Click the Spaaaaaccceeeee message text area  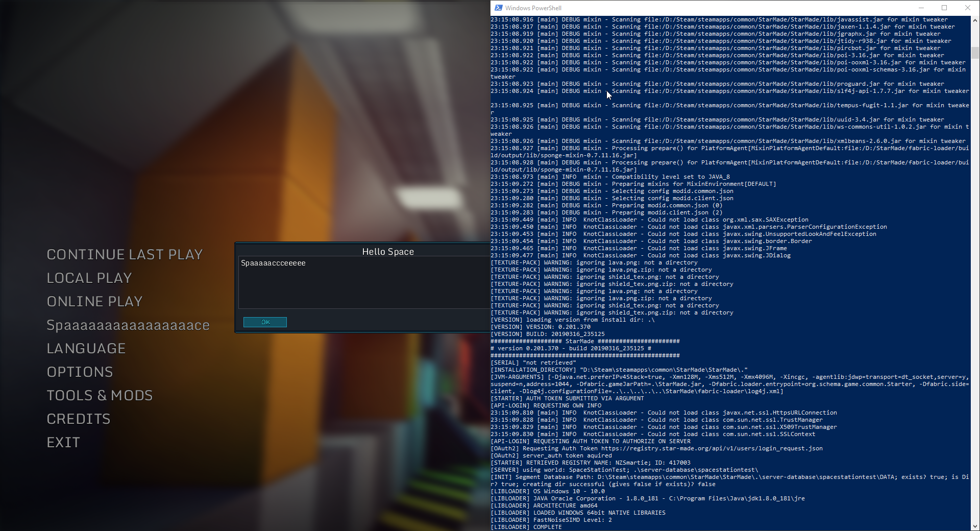point(363,282)
